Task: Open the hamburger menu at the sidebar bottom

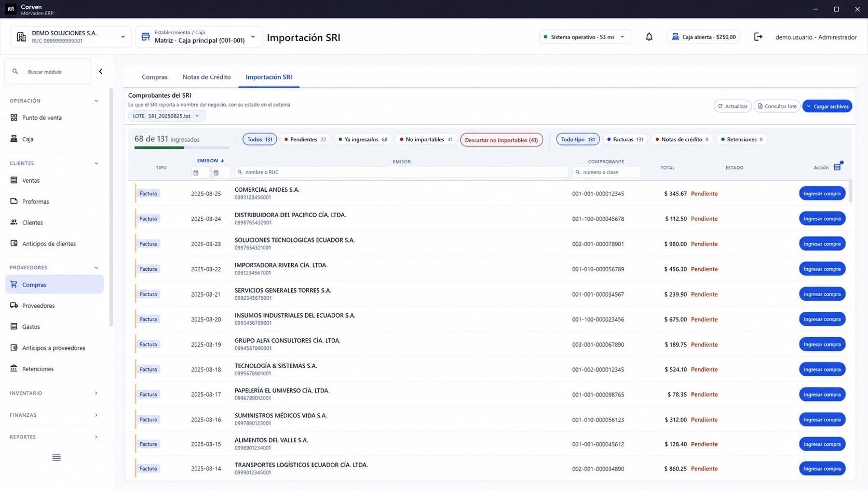Action: coord(57,458)
